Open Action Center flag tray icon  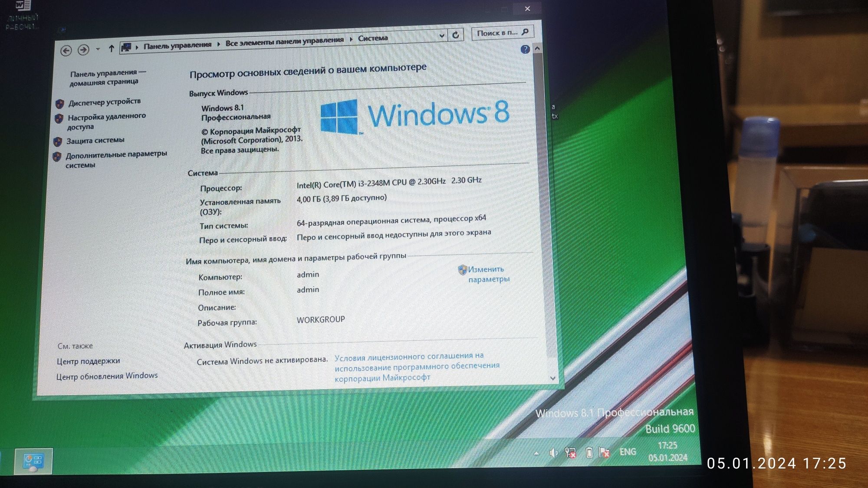pos(604,452)
